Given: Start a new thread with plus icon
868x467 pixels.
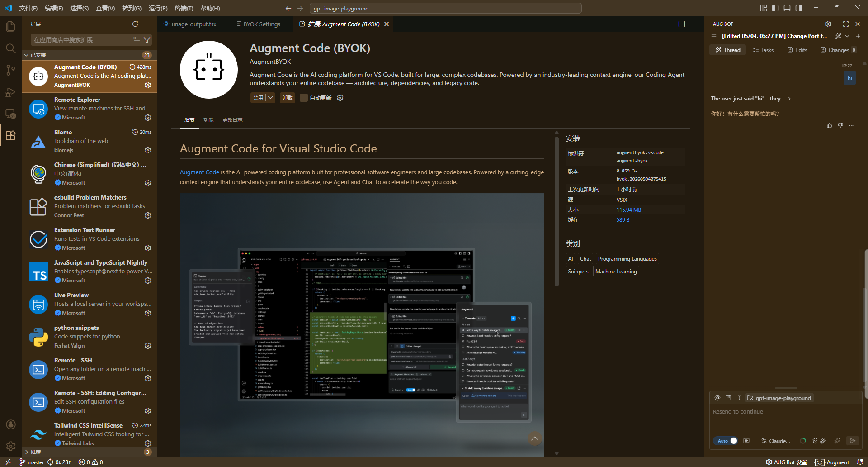Looking at the screenshot, I should tap(858, 36).
